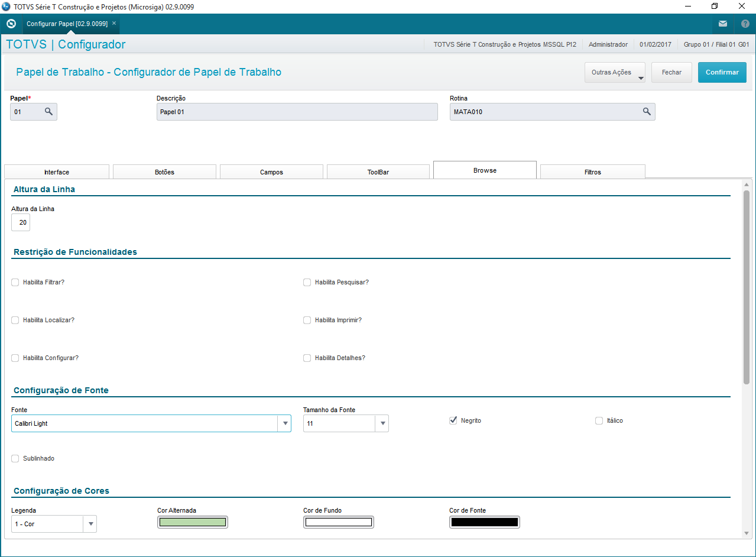Click the vertical scrollbar thumb

[x=747, y=287]
